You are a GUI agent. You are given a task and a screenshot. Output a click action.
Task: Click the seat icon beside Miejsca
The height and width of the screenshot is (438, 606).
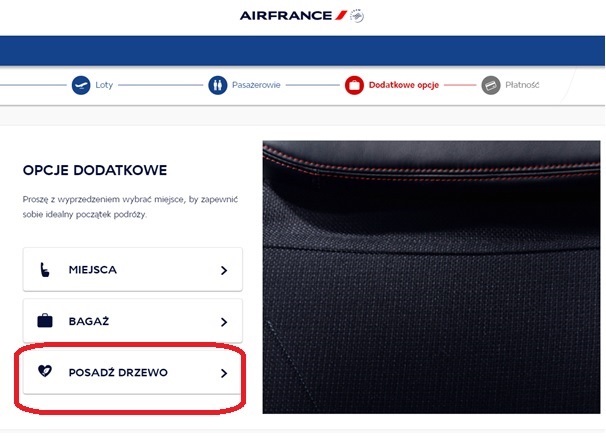coord(45,270)
